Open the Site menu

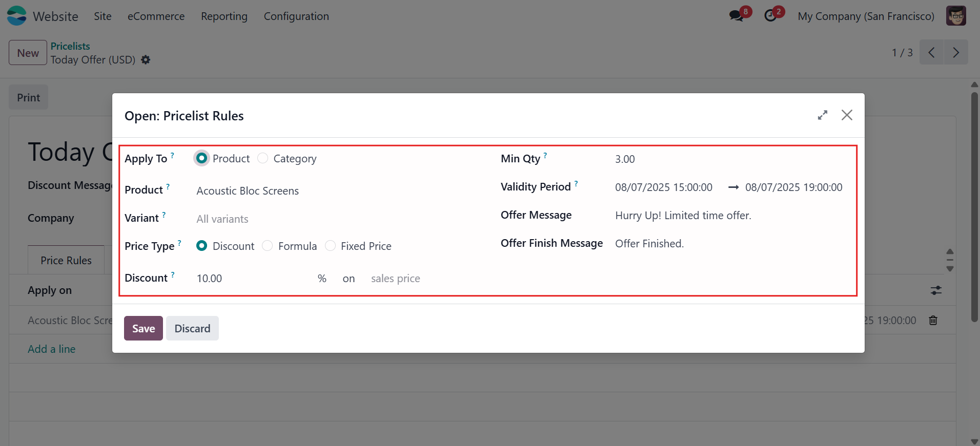coord(103,16)
